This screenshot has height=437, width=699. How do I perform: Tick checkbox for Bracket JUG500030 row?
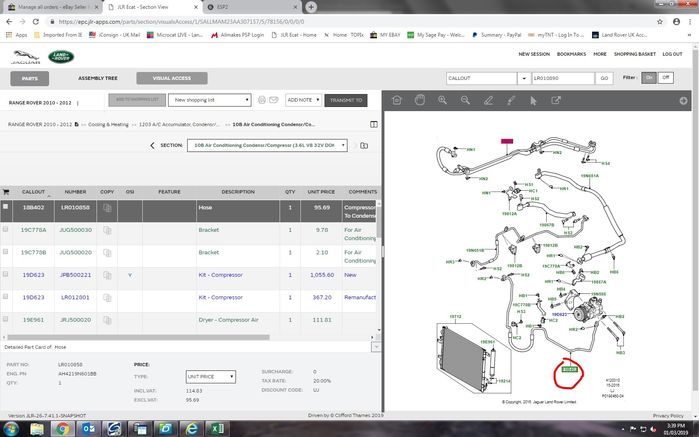[x=5, y=229]
